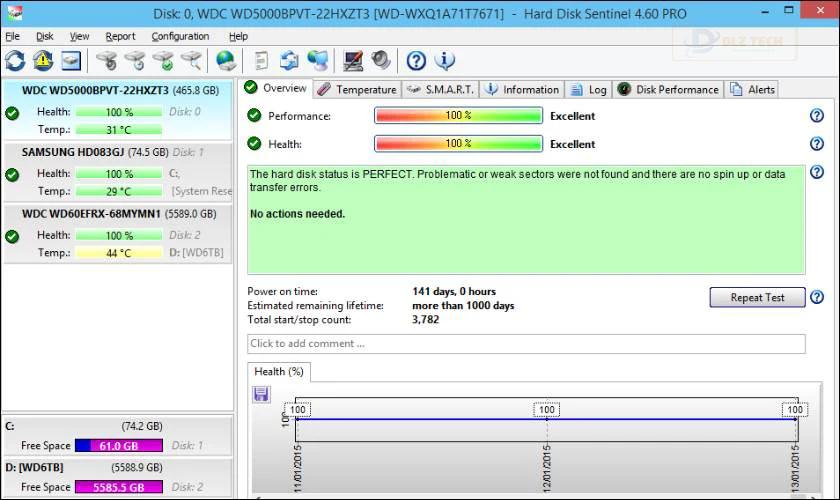Click the refresh-with-warning-triangle toolbar icon
Viewport: 840px width, 500px height.
(x=43, y=61)
